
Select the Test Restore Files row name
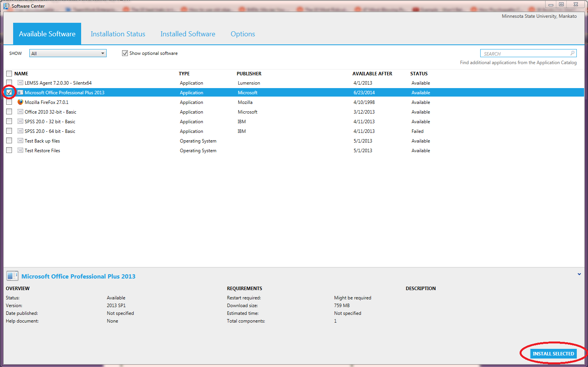[42, 150]
